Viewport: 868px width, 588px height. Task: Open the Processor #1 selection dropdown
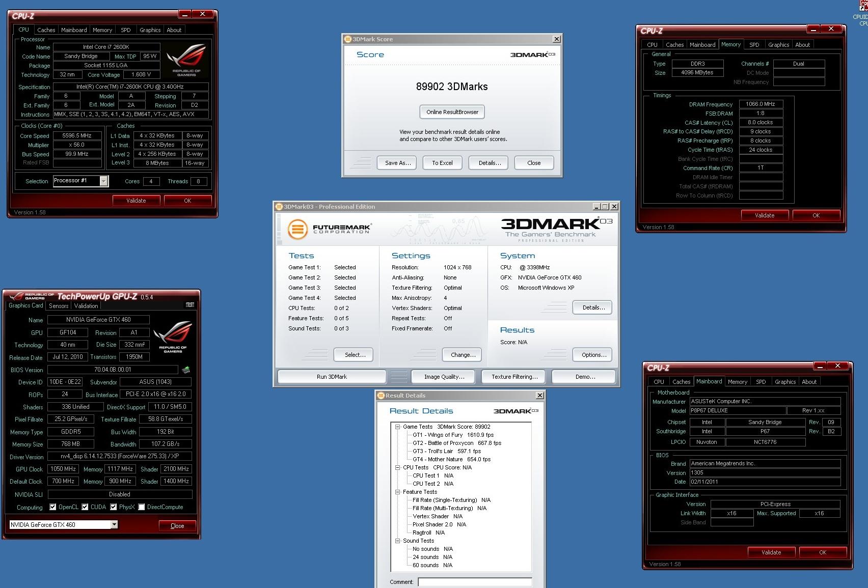point(104,181)
